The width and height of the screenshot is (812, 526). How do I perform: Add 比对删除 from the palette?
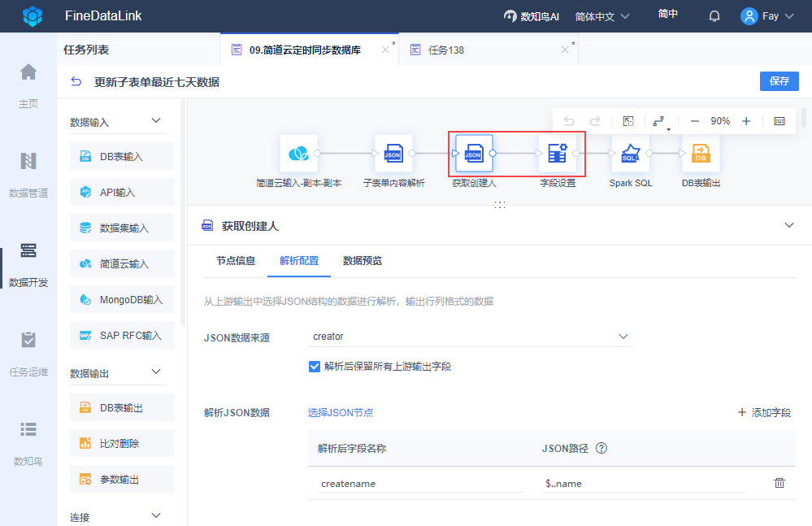(122, 443)
